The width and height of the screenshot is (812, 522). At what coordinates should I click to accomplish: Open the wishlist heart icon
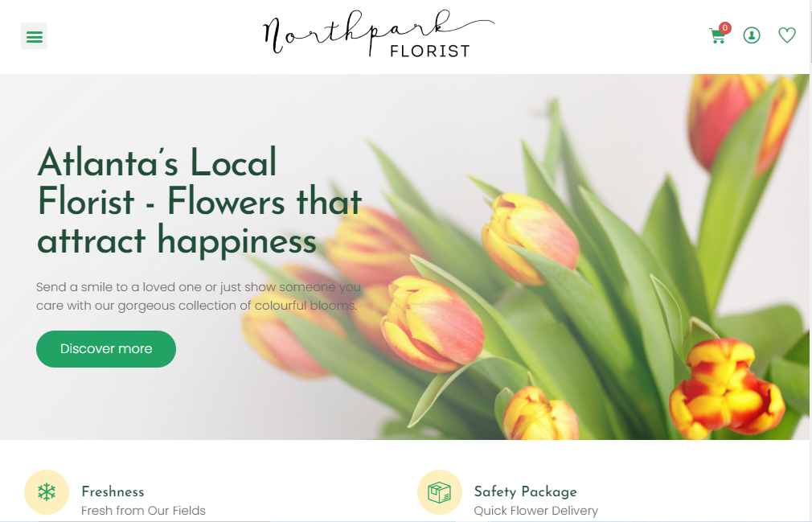786,35
